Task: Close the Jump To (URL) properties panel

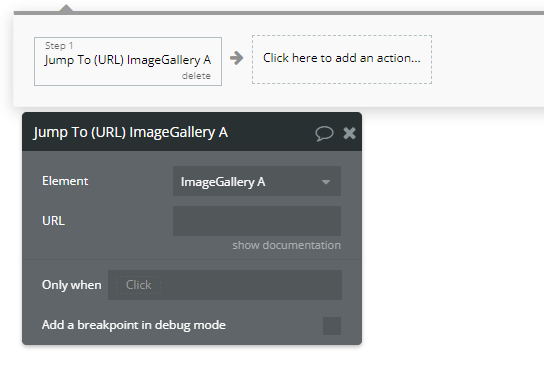Action: (349, 133)
